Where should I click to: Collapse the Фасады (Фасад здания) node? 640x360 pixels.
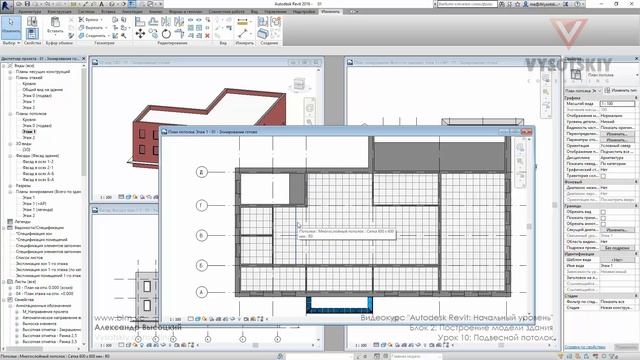10,156
